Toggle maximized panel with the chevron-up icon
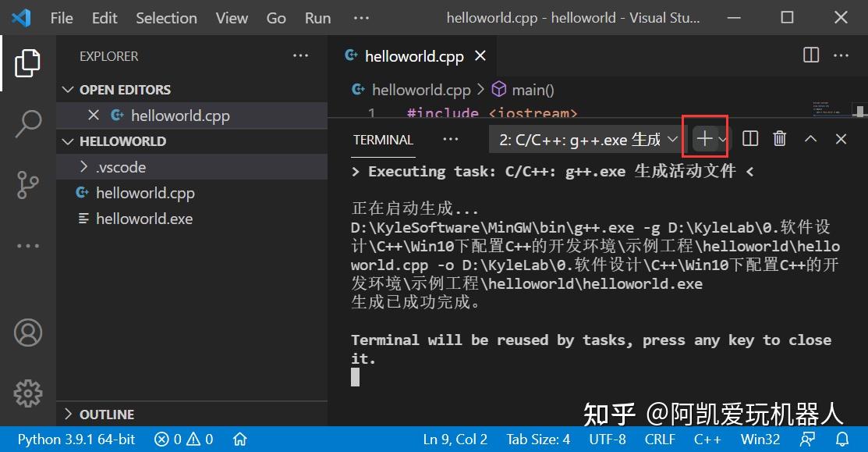The height and width of the screenshot is (452, 868). coord(810,138)
